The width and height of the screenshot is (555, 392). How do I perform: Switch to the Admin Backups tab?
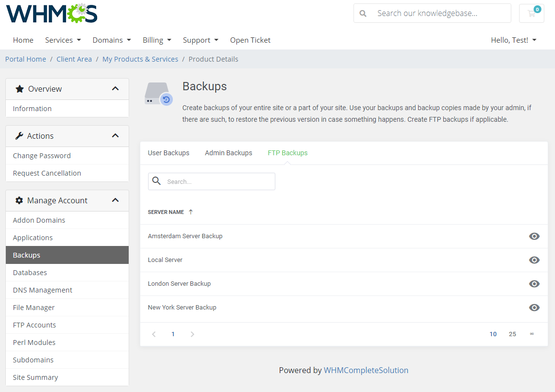228,152
